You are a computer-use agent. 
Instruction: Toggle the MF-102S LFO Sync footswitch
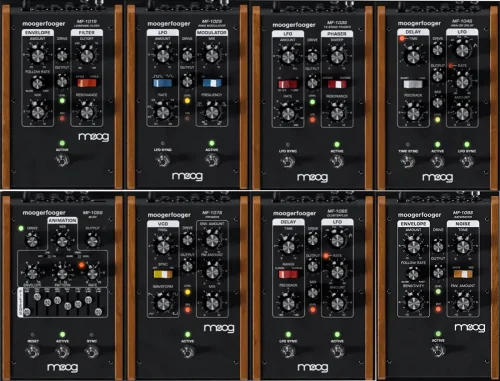(163, 161)
